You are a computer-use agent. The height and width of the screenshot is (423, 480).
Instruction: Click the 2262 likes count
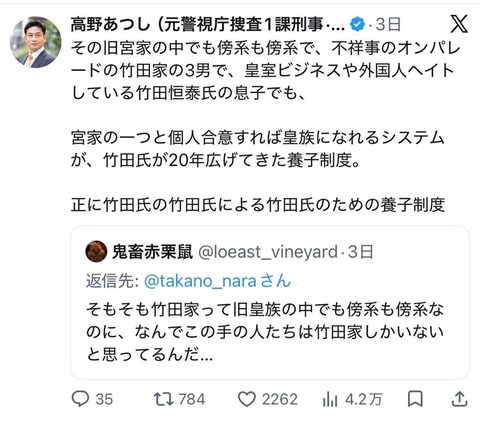tap(279, 399)
